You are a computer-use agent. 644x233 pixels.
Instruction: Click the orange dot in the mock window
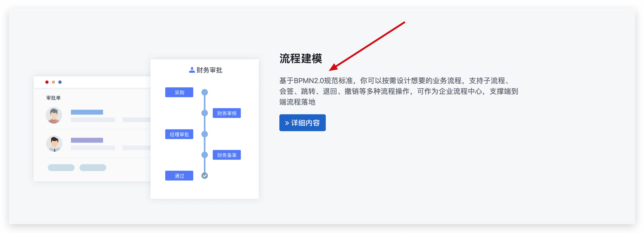[x=53, y=82]
